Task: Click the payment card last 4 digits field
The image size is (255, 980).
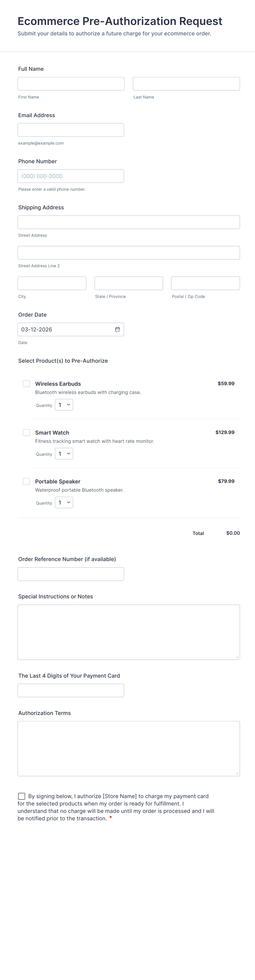Action: (x=71, y=691)
